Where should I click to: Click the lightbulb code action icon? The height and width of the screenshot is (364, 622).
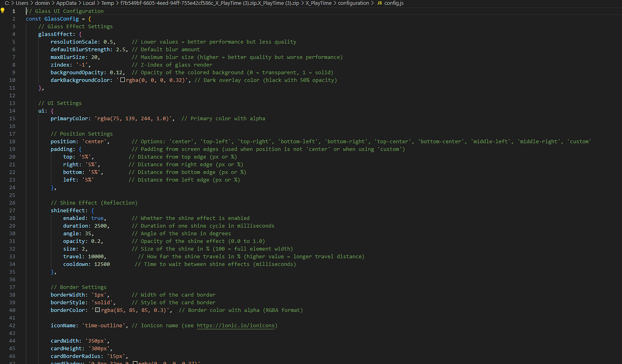click(3, 11)
